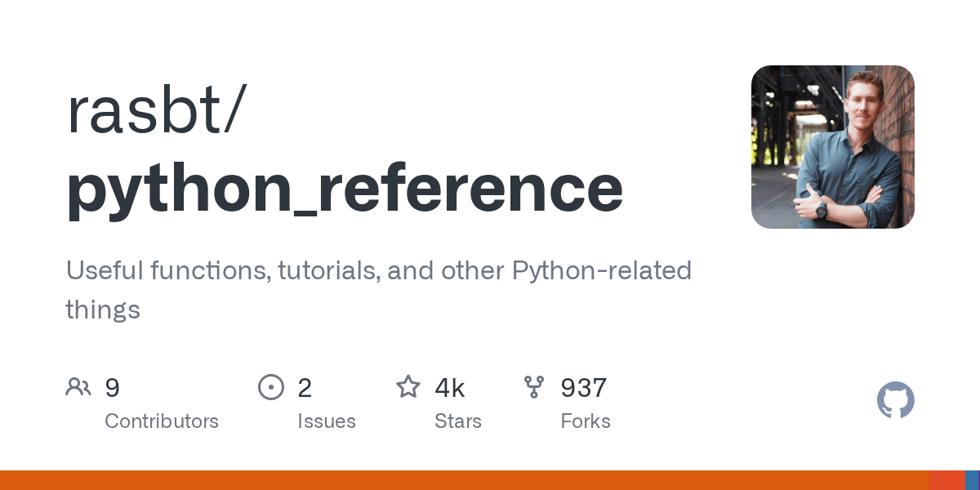The image size is (980, 490).
Task: Click the issue count 2
Action: 305,388
